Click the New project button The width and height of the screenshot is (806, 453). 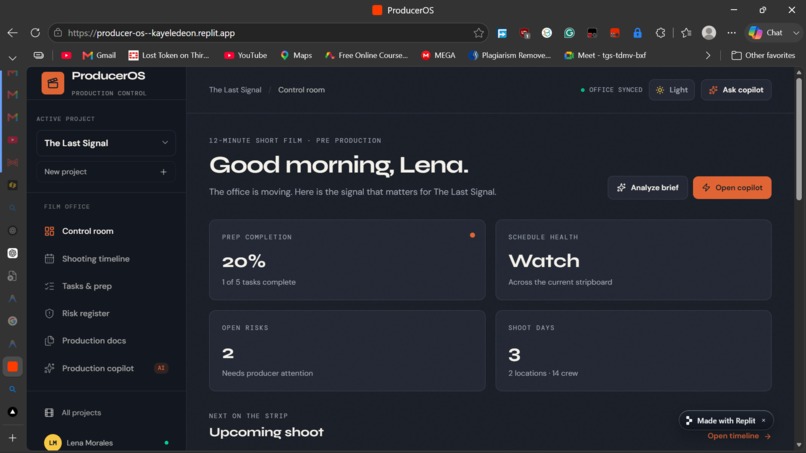click(x=106, y=172)
